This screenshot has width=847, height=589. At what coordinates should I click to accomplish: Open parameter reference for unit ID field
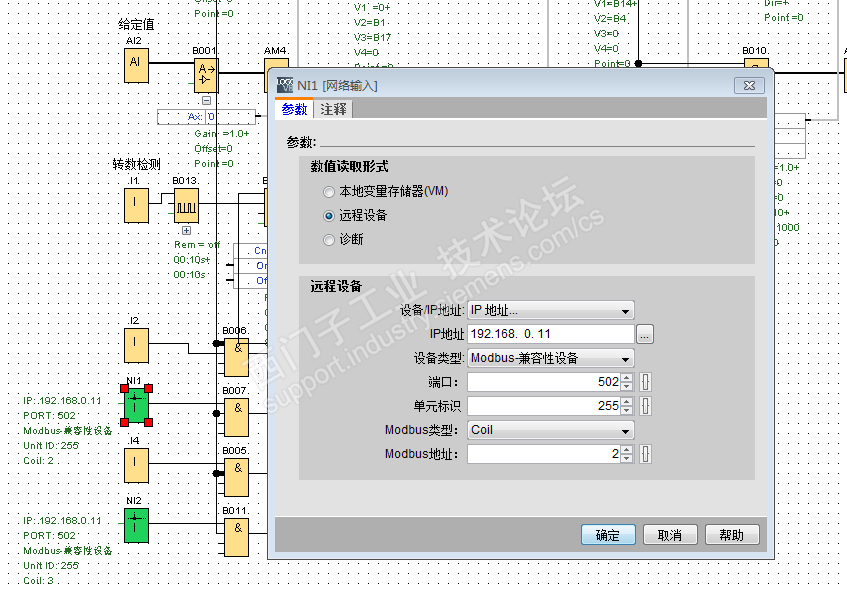[x=645, y=406]
